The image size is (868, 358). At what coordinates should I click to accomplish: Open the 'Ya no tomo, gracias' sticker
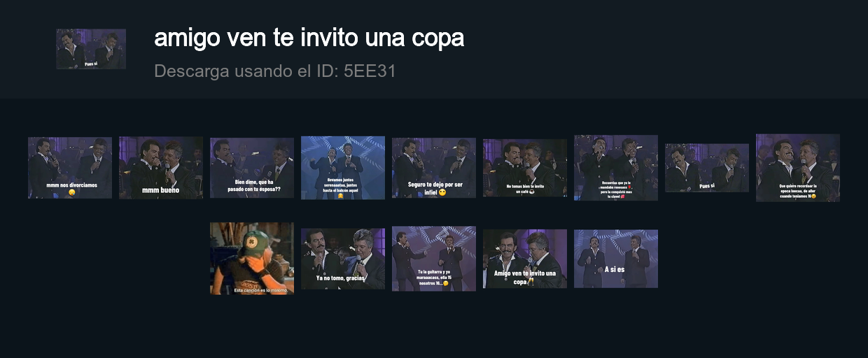click(343, 259)
